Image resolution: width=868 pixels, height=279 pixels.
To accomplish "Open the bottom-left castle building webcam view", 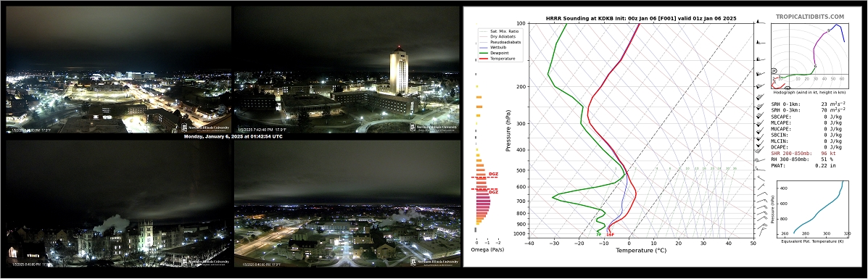I will (118, 203).
